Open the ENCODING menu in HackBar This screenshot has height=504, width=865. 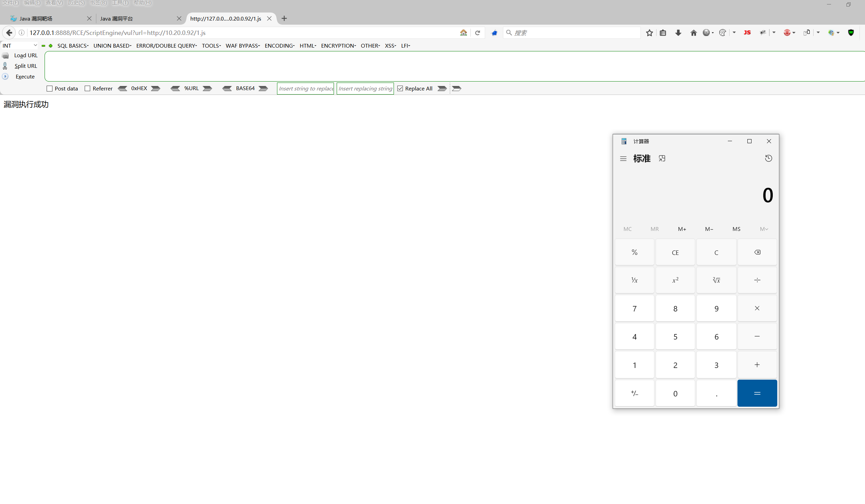point(279,46)
